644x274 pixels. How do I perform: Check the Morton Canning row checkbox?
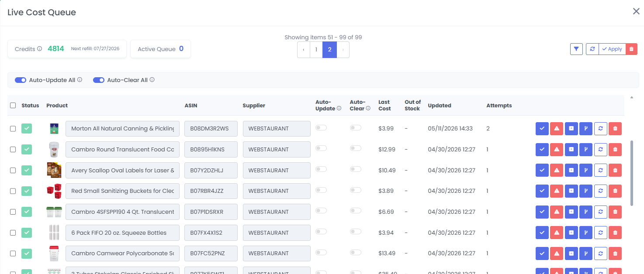click(x=13, y=128)
